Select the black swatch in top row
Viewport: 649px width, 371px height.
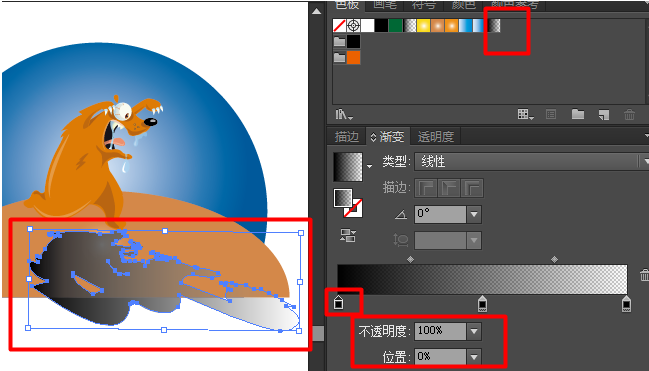click(x=381, y=26)
